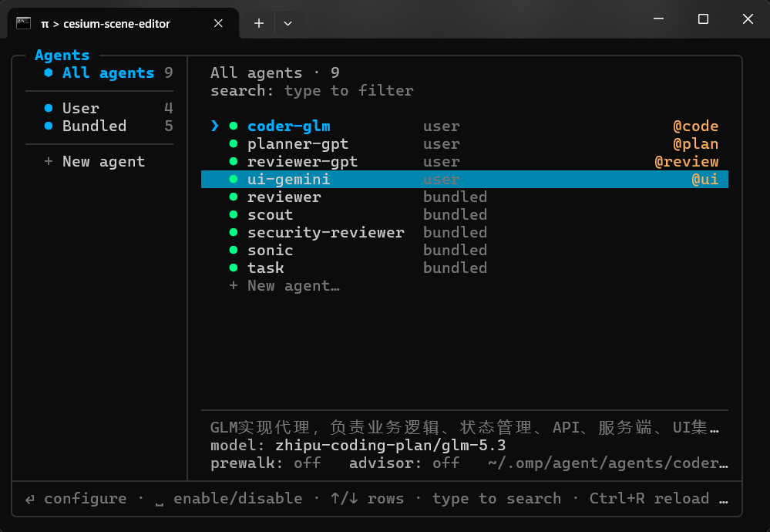Image resolution: width=770 pixels, height=532 pixels.
Task: Click New agent in the sidebar
Action: [94, 162]
